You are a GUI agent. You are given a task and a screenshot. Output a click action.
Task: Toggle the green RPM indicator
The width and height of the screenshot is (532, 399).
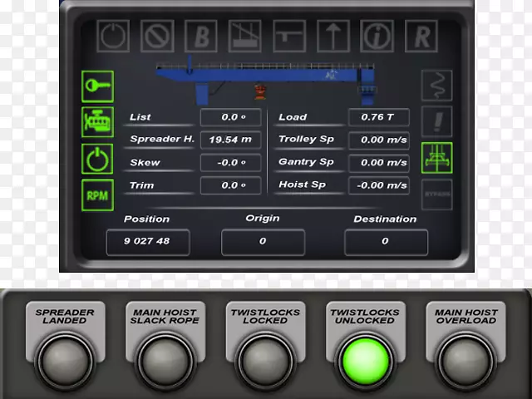tap(97, 195)
